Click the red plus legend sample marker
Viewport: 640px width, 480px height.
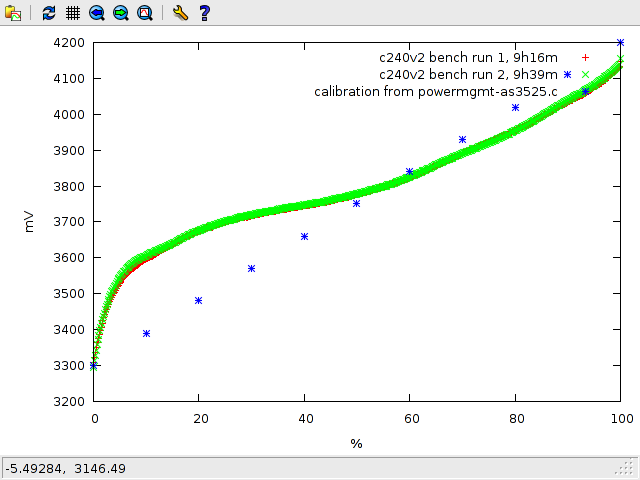point(585,58)
